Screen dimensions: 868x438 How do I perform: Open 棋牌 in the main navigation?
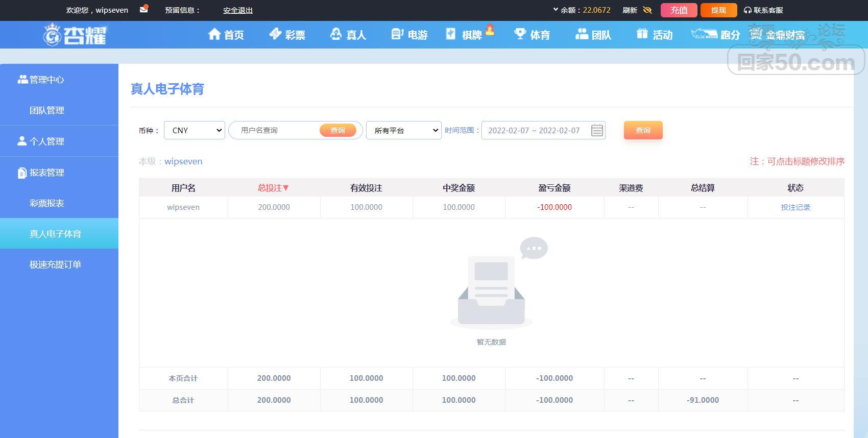[x=472, y=35]
